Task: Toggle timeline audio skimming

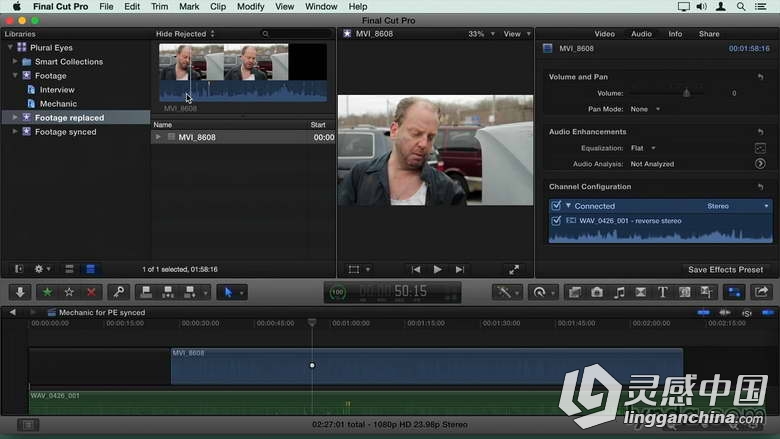Action: 725,313
